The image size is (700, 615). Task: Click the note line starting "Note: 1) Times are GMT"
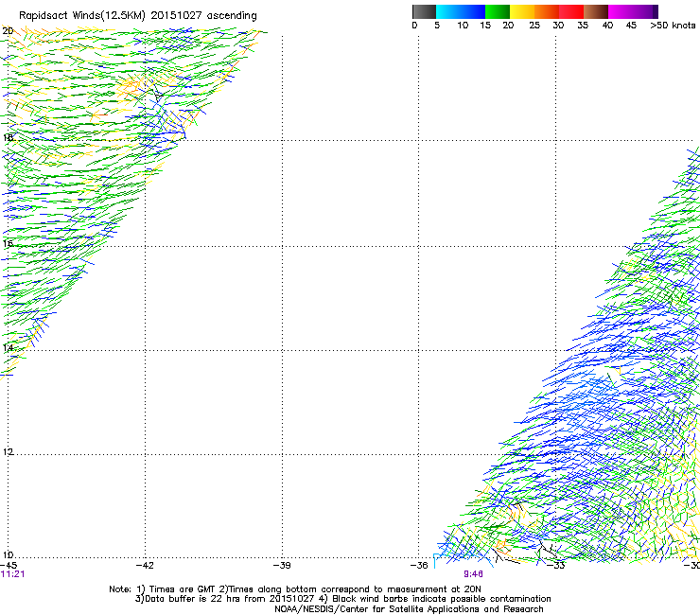295,589
